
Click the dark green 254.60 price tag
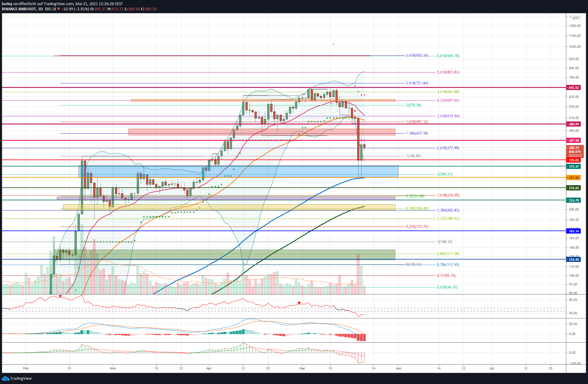point(574,188)
